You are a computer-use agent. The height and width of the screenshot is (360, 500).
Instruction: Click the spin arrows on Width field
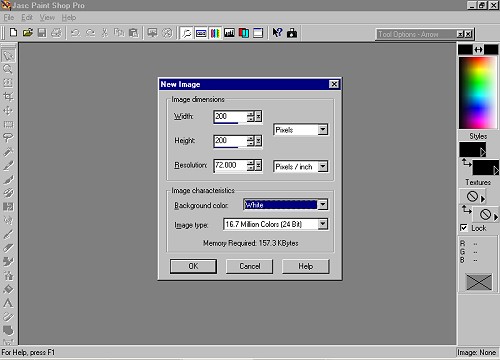tap(251, 116)
